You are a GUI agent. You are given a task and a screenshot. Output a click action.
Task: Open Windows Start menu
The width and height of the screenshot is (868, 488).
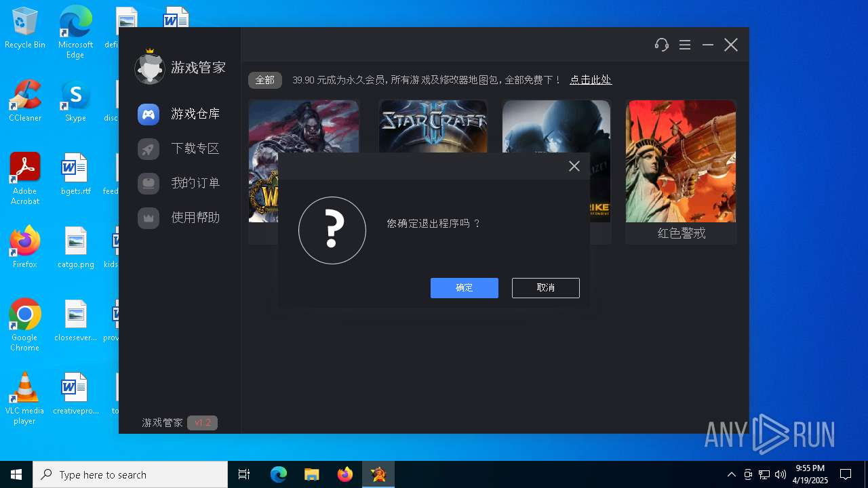point(16,474)
